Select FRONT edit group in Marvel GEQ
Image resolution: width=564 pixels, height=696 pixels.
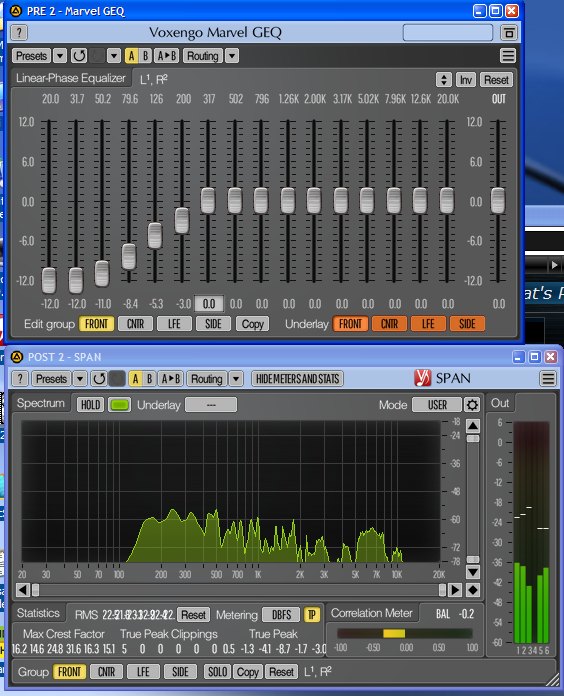tap(96, 324)
